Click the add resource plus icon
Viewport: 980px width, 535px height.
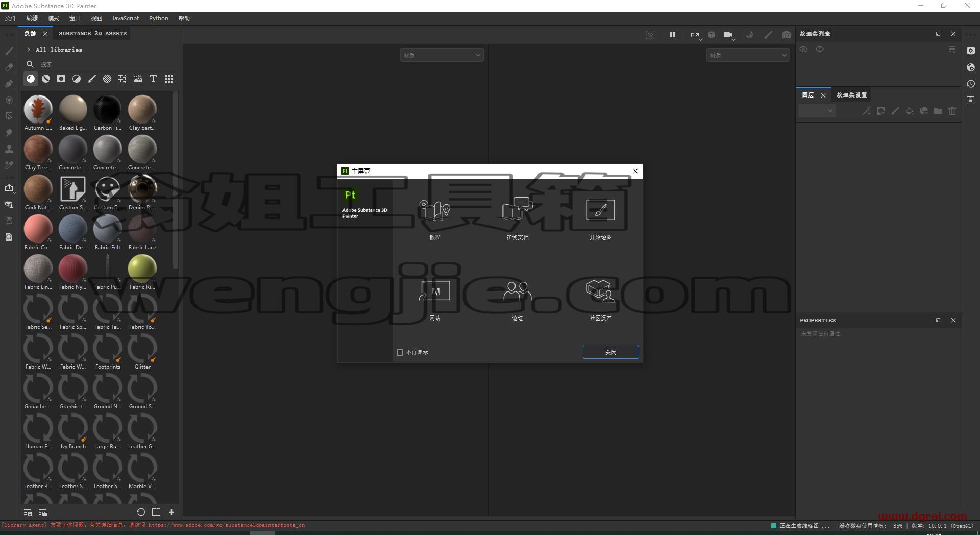click(x=171, y=512)
